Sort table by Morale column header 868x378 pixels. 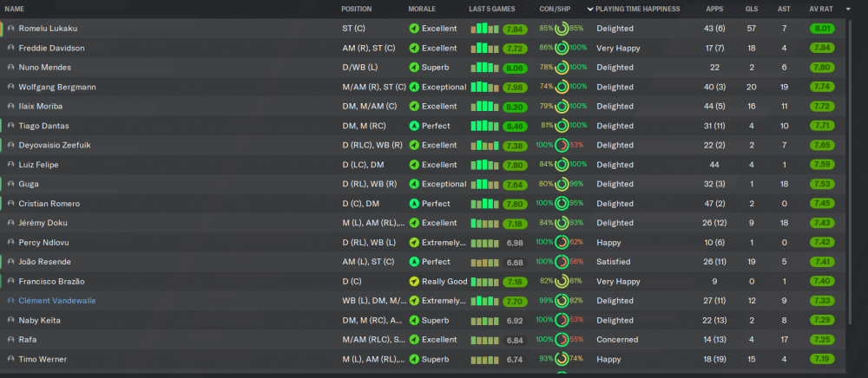coord(422,10)
